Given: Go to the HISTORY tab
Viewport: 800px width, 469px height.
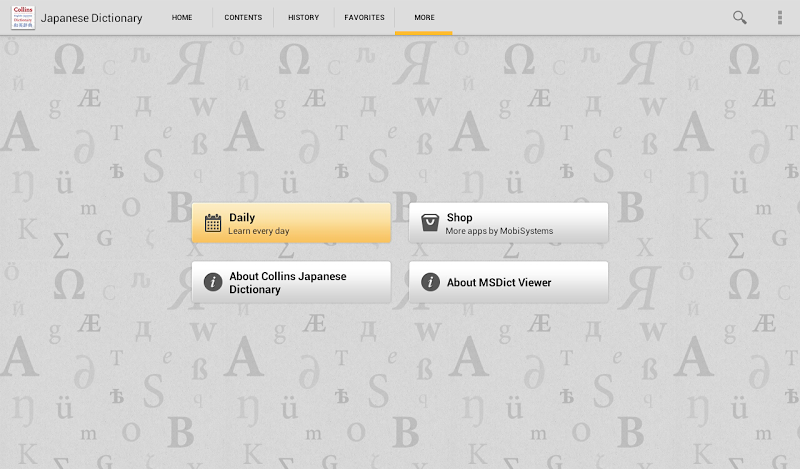Looking at the screenshot, I should [303, 17].
